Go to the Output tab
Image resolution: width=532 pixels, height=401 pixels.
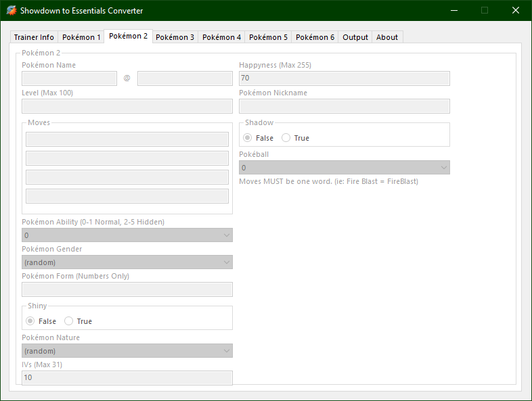355,37
